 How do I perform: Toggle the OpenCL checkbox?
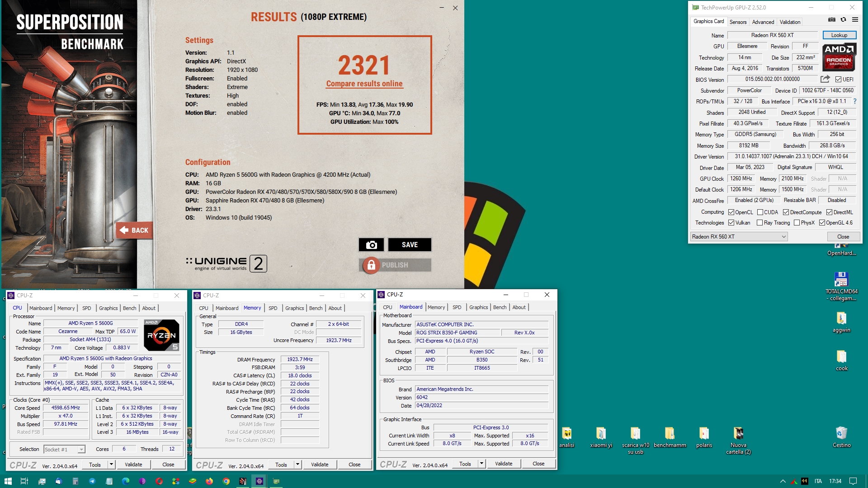731,212
